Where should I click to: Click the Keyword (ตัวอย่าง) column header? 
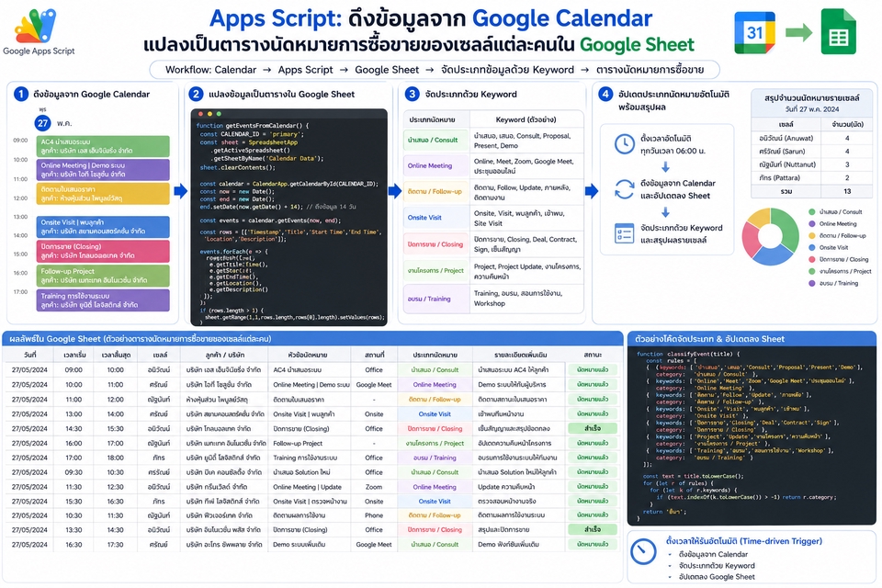(x=526, y=119)
